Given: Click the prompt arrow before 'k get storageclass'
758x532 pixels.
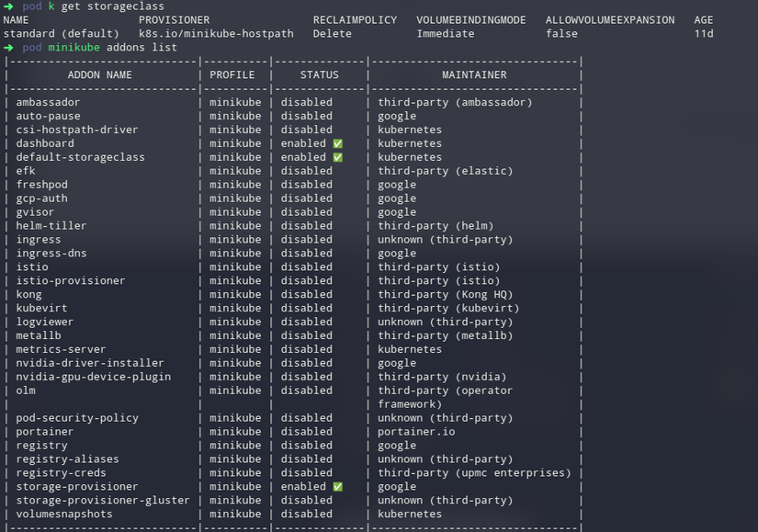Looking at the screenshot, I should coord(8,6).
